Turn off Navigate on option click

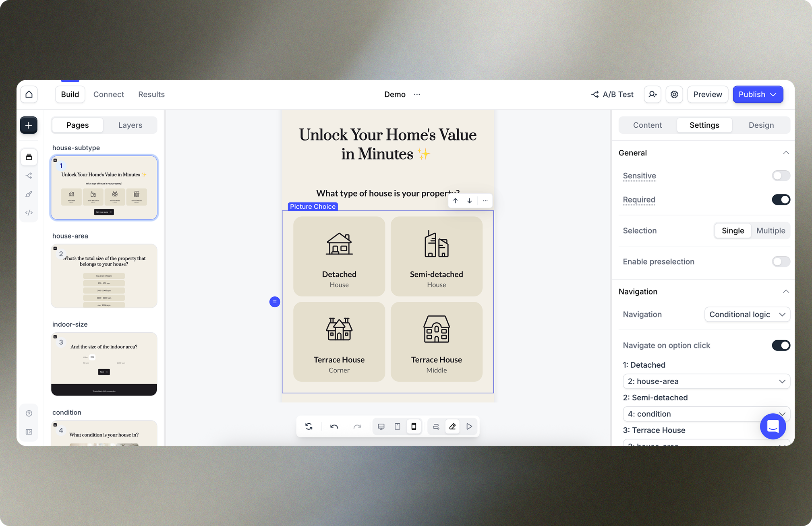[x=781, y=346]
